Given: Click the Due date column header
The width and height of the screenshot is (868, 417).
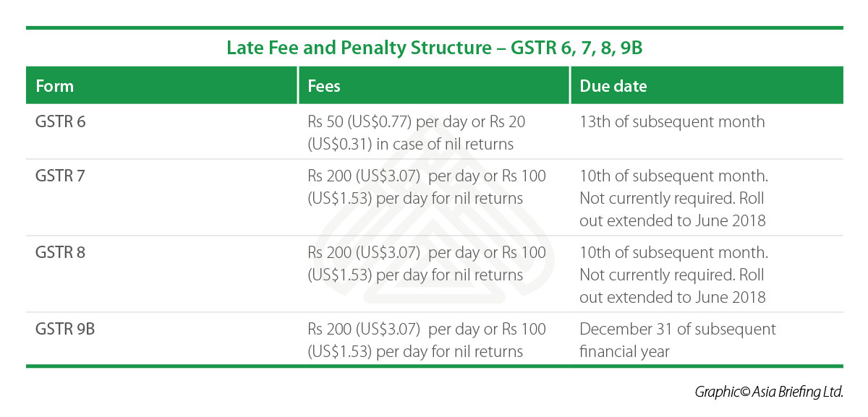Looking at the screenshot, I should 613,86.
